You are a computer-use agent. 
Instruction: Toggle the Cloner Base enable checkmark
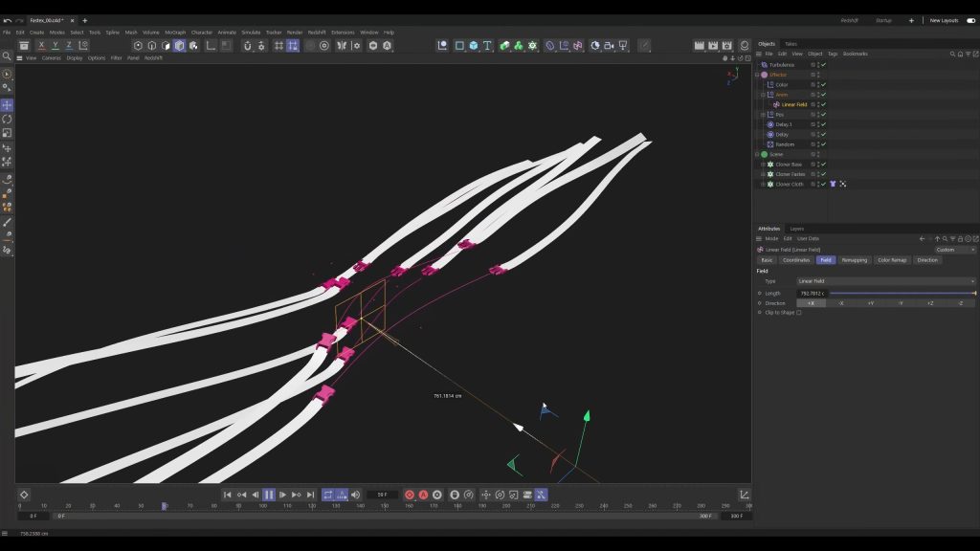tap(824, 165)
